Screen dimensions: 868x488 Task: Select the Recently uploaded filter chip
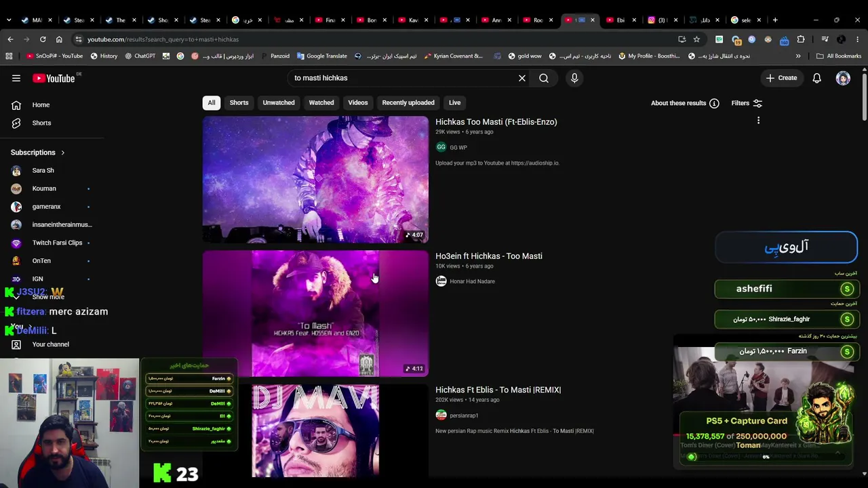[408, 103]
